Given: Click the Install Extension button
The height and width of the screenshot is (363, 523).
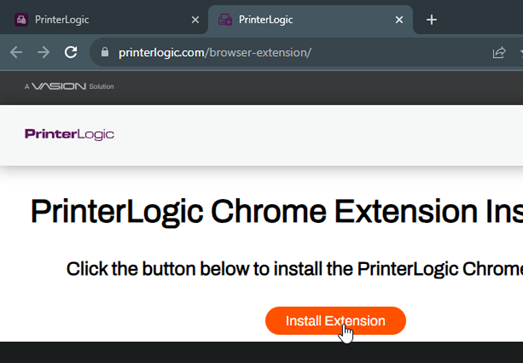Looking at the screenshot, I should click(x=336, y=321).
